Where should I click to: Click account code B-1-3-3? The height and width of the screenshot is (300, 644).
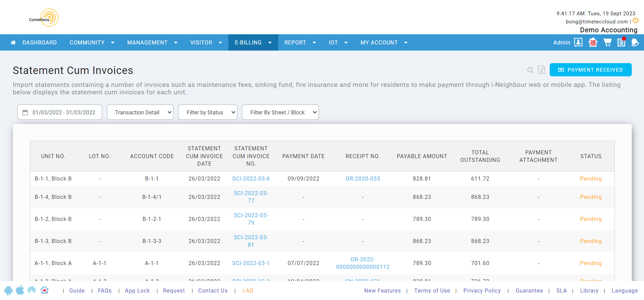click(x=152, y=241)
